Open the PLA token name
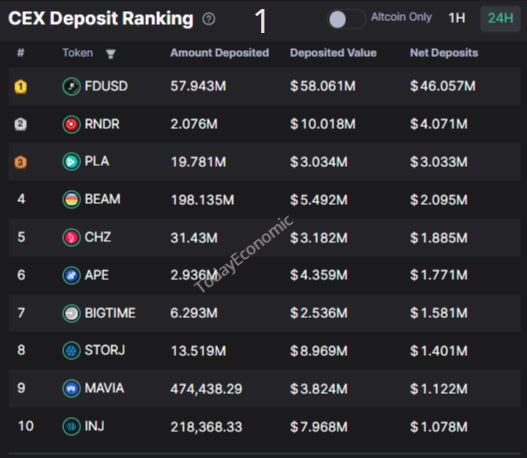Image resolution: width=527 pixels, height=458 pixels. pos(97,161)
